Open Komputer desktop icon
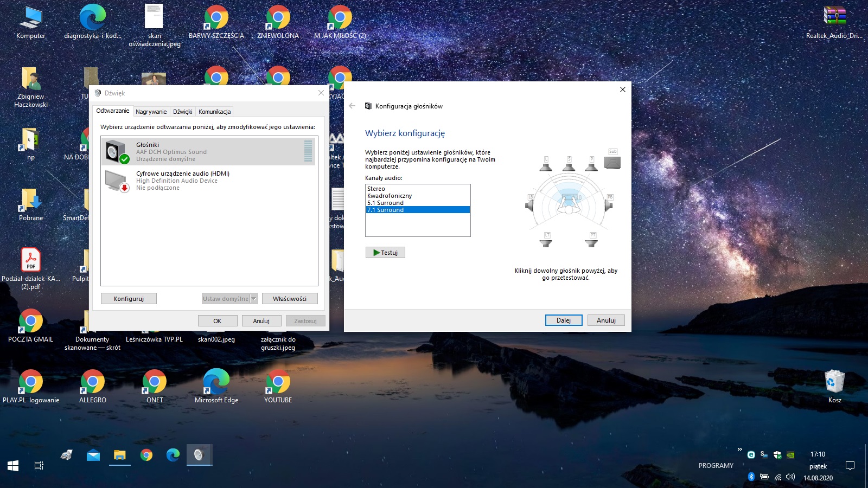Image resolution: width=868 pixels, height=488 pixels. [31, 22]
